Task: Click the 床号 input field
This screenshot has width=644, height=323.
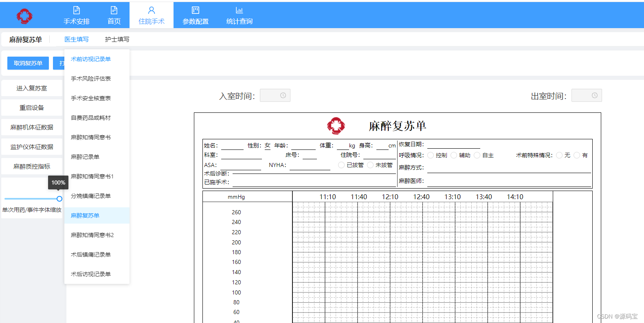Action: tap(310, 155)
